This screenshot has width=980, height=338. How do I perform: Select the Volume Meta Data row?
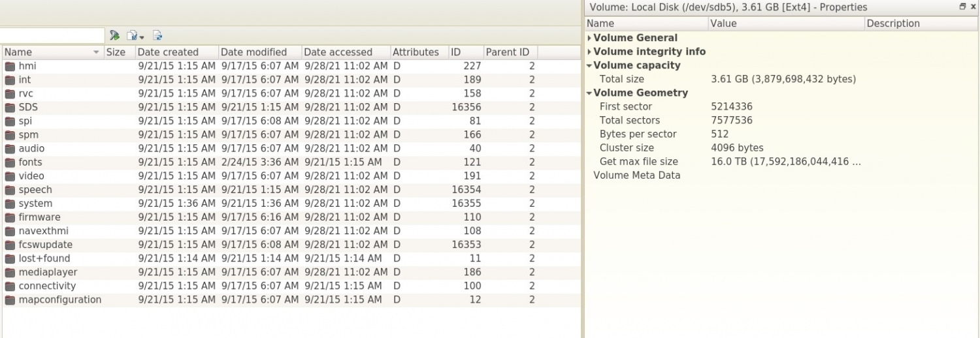[x=782, y=175]
